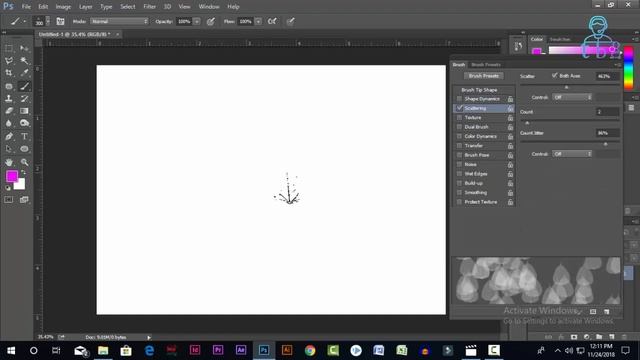Image resolution: width=640 pixels, height=360 pixels.
Task: Select the Zoom tool
Action: [24, 162]
